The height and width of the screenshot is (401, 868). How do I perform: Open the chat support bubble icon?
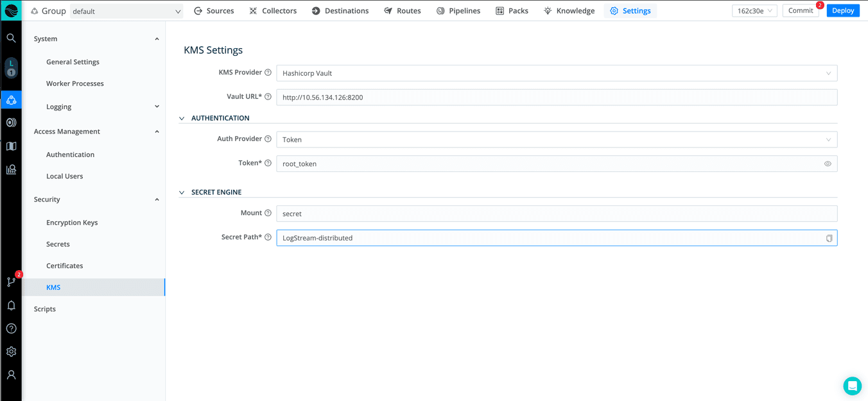tap(852, 386)
